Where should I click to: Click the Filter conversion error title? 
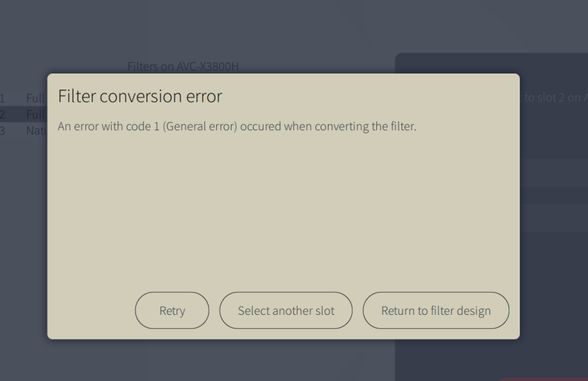(140, 96)
